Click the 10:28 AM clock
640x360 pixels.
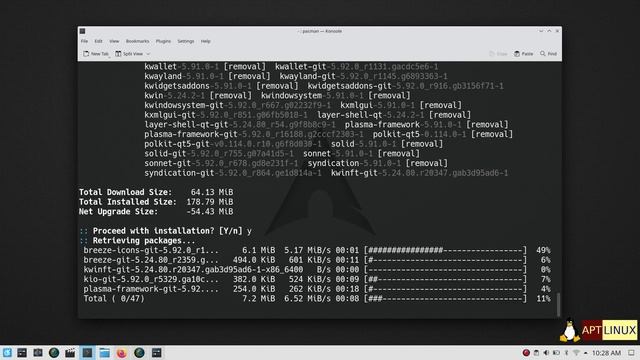point(606,353)
